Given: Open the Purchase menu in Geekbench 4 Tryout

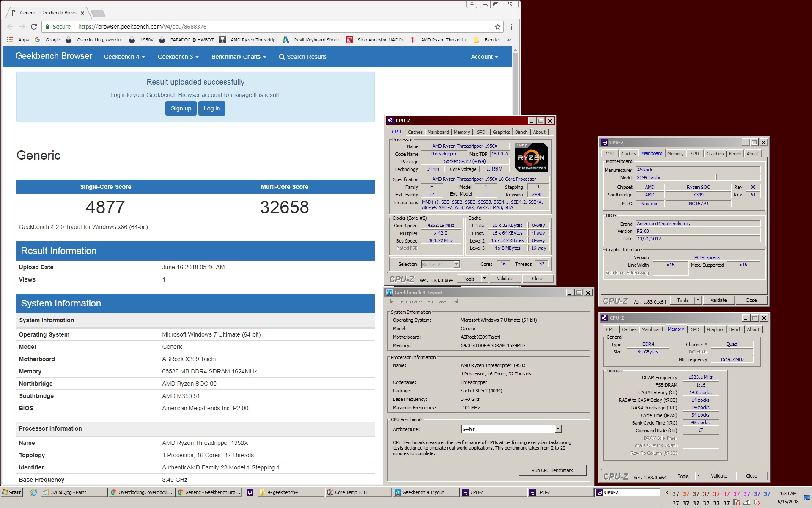Looking at the screenshot, I should coord(436,301).
